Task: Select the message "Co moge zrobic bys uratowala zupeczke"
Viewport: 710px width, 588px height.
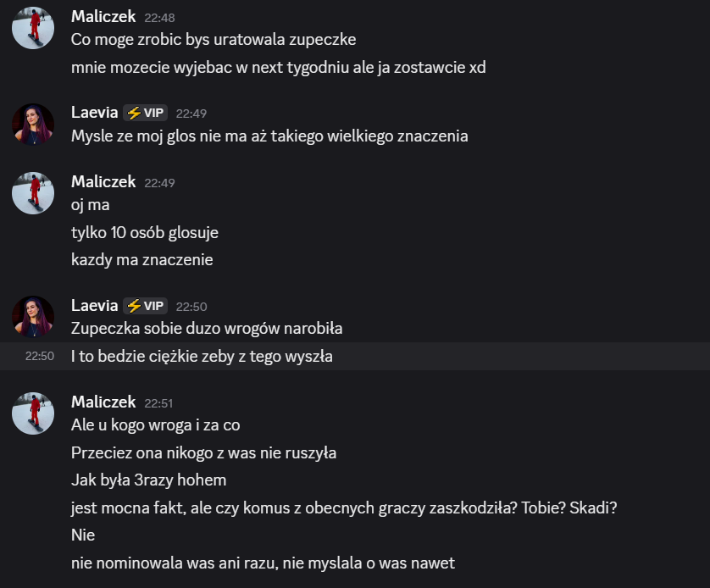Action: (x=214, y=39)
